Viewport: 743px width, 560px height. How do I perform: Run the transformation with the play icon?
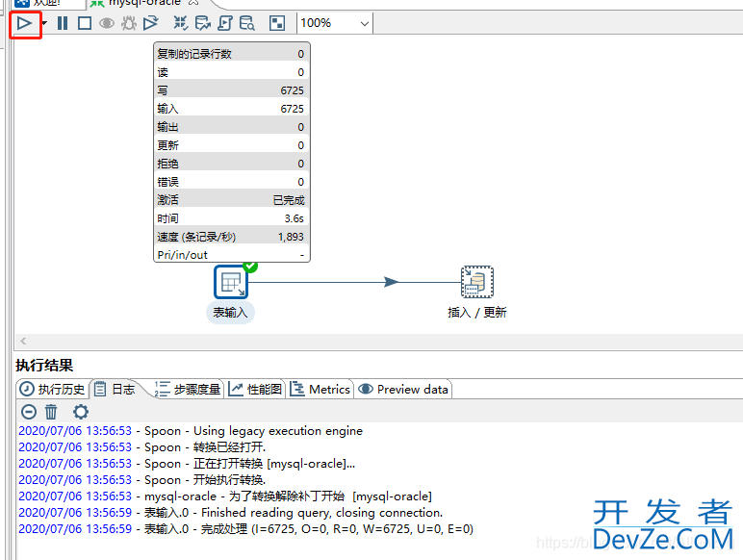24,23
